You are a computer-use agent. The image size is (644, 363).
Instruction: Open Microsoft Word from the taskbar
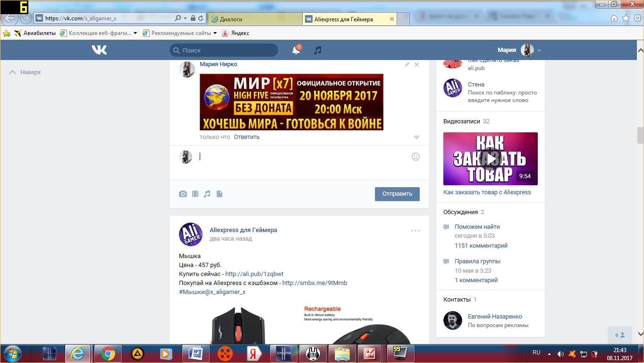click(x=196, y=354)
